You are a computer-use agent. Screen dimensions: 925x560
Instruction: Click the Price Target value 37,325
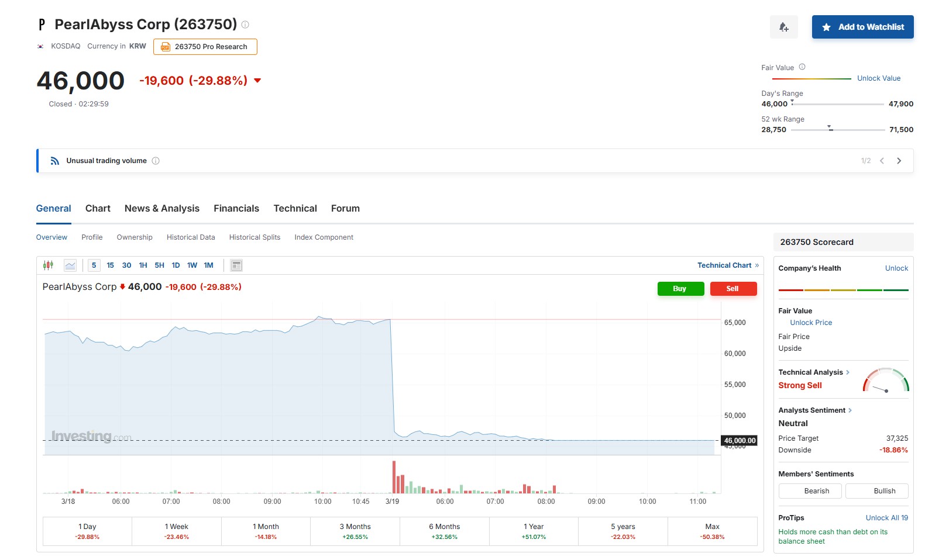[x=897, y=438]
